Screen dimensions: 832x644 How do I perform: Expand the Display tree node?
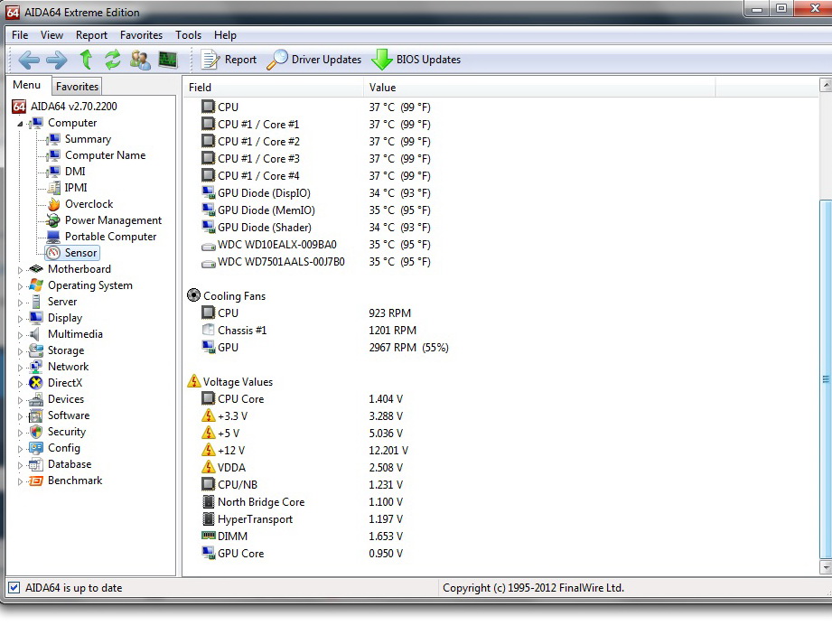(x=20, y=320)
